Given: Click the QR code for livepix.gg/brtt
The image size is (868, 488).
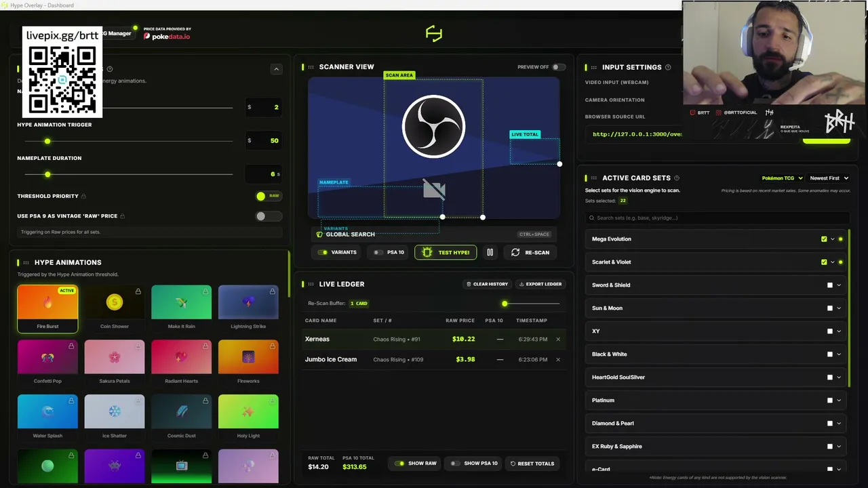Looking at the screenshot, I should pos(62,80).
